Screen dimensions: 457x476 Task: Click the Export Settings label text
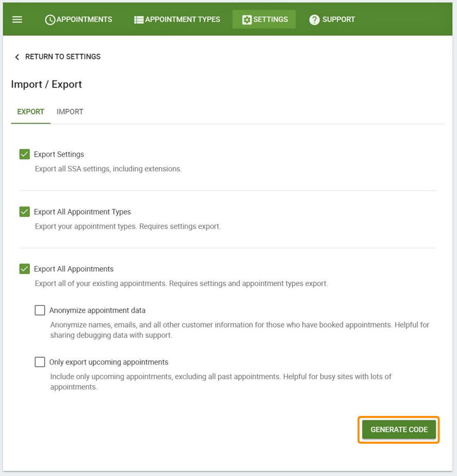point(59,154)
